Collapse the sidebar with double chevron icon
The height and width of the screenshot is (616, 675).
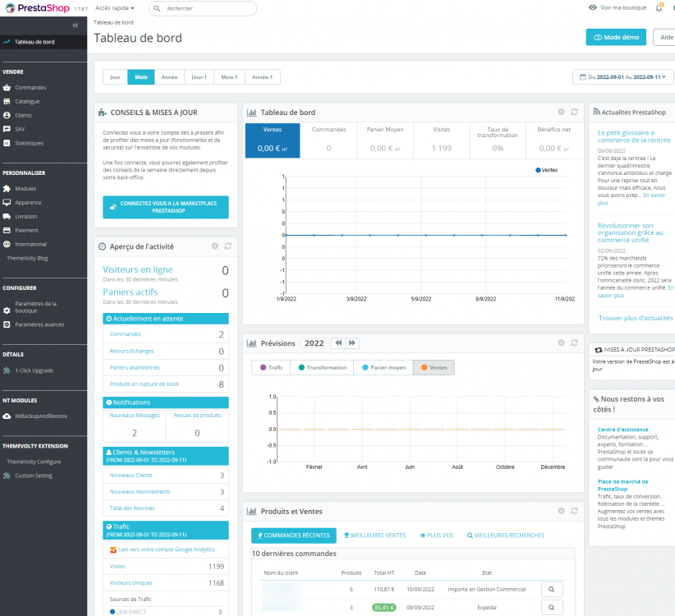(76, 25)
